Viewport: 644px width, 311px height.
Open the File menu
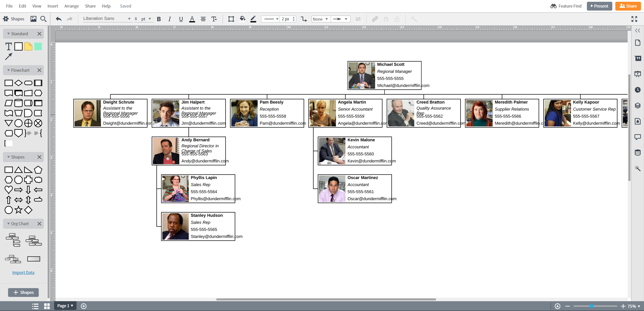9,6
